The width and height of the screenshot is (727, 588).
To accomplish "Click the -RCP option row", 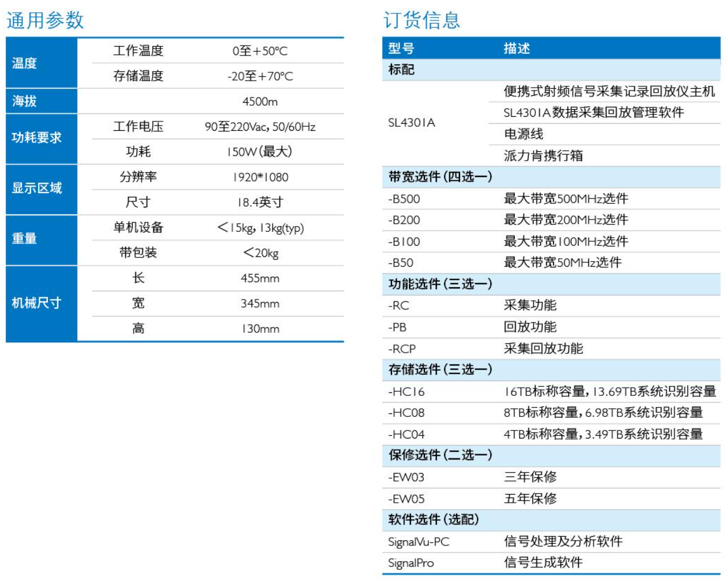I will 402,349.
